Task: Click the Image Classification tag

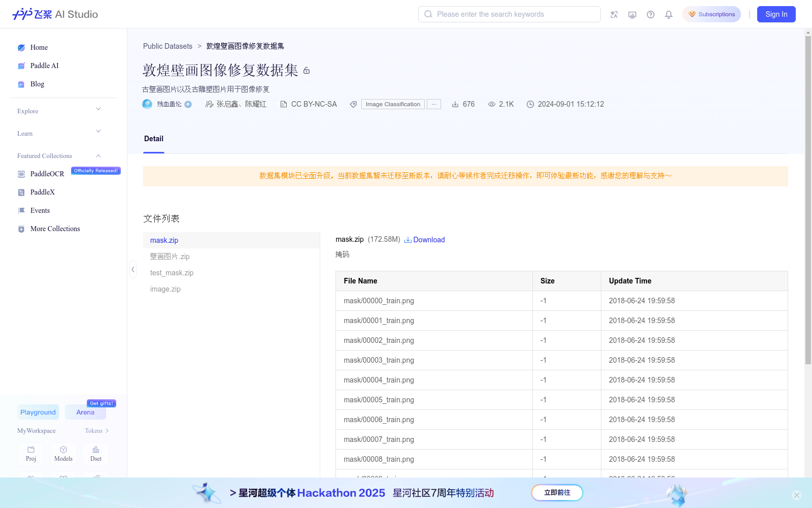Action: coord(393,104)
